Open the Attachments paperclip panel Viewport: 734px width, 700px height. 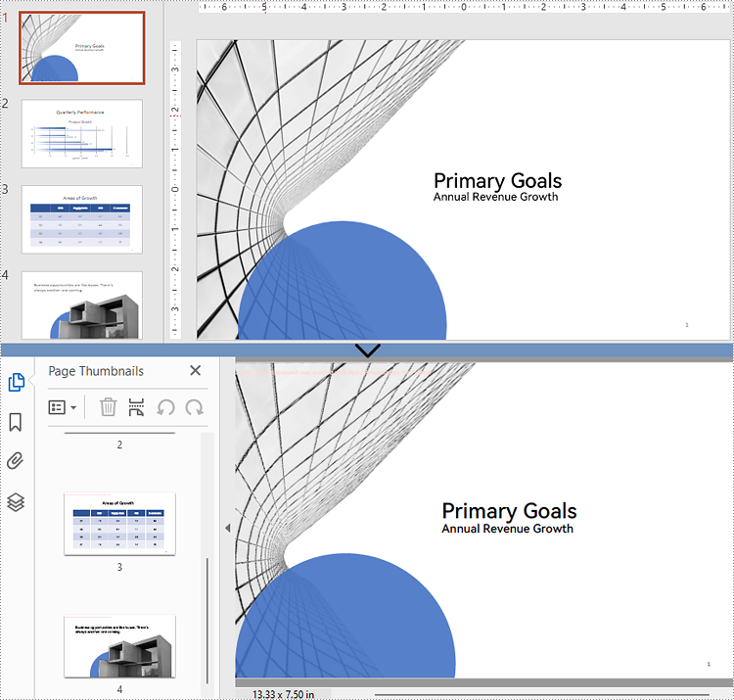16,461
